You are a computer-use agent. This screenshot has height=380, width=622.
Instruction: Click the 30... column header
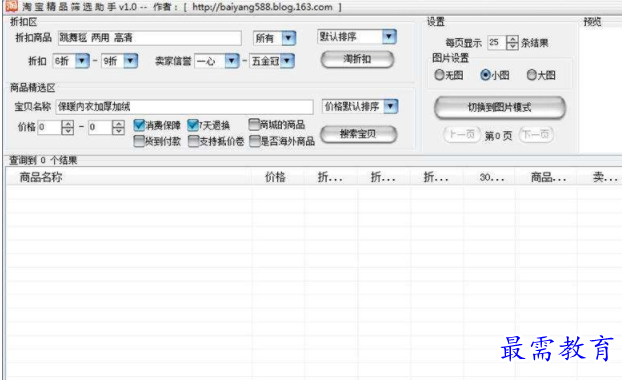coord(489,177)
